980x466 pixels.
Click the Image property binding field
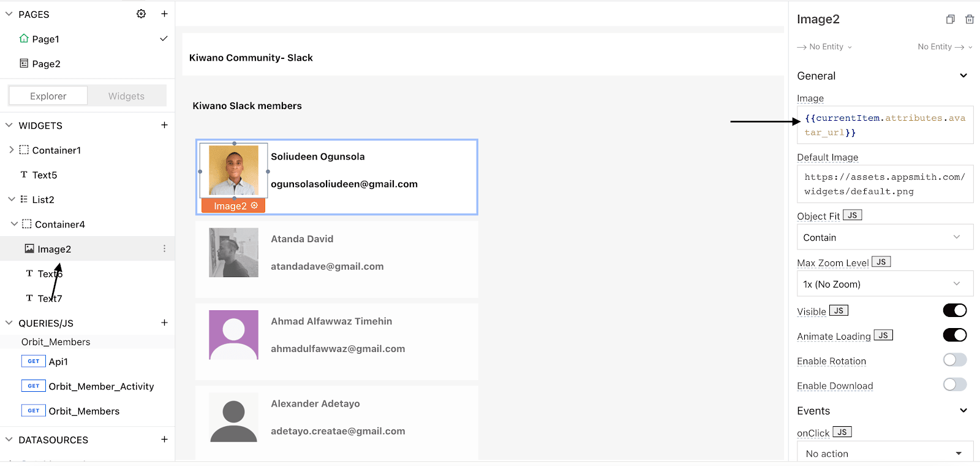pyautogui.click(x=884, y=125)
